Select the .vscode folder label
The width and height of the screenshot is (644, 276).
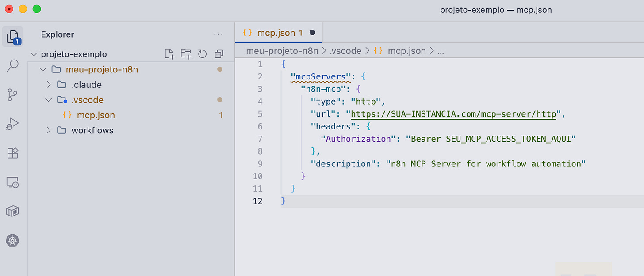87,100
